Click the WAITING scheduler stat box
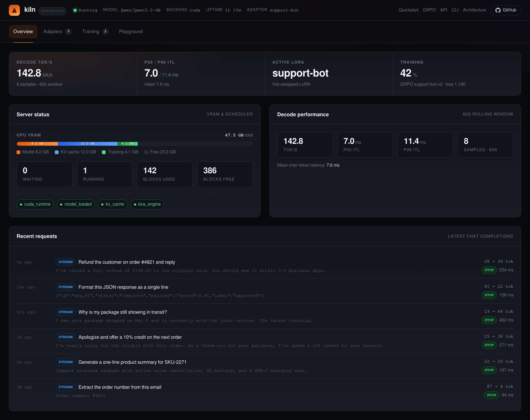This screenshot has height=420, width=530. pyautogui.click(x=45, y=174)
